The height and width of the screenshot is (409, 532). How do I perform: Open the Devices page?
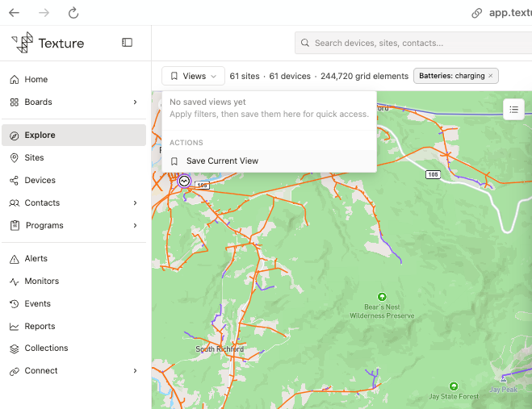click(74, 181)
